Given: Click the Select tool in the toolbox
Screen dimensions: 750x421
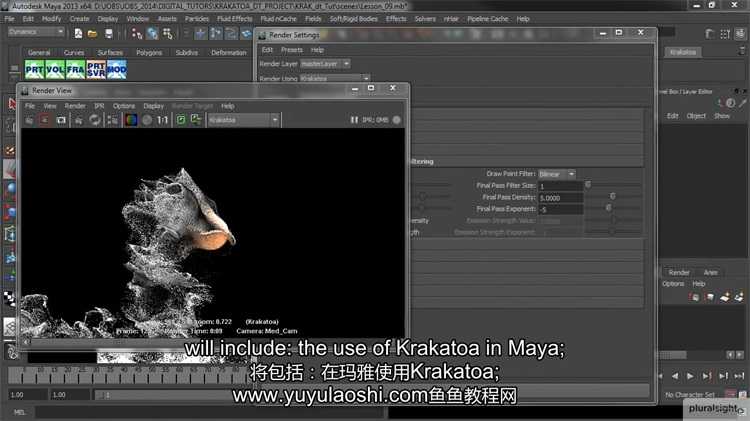Looking at the screenshot, I should point(12,104).
